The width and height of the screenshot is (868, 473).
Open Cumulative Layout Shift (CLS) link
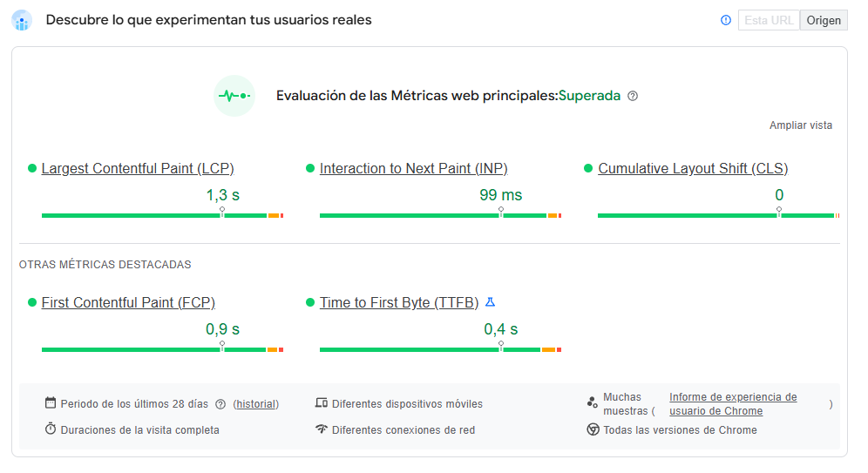tap(693, 169)
